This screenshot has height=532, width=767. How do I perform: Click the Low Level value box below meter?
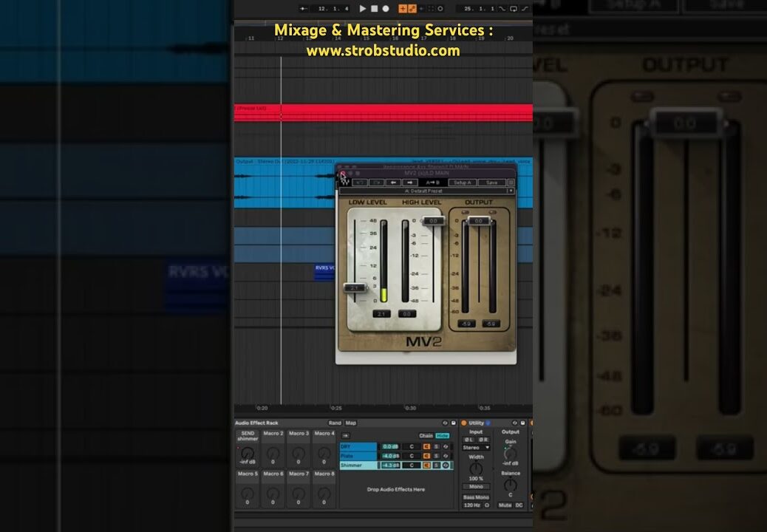click(x=381, y=314)
